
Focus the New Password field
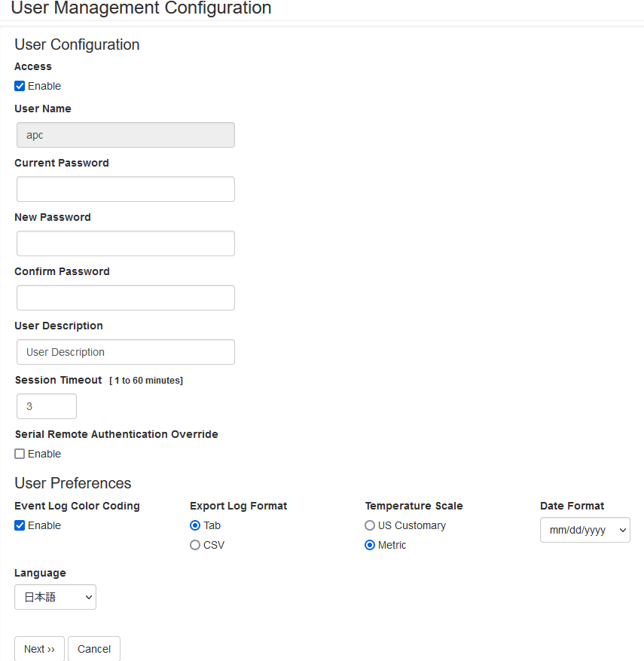(126, 243)
